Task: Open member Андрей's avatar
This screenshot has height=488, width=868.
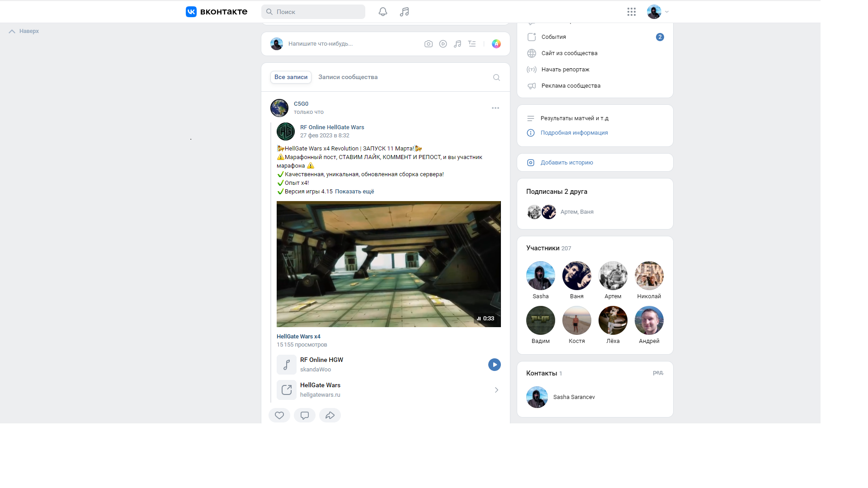Action: pyautogui.click(x=649, y=320)
